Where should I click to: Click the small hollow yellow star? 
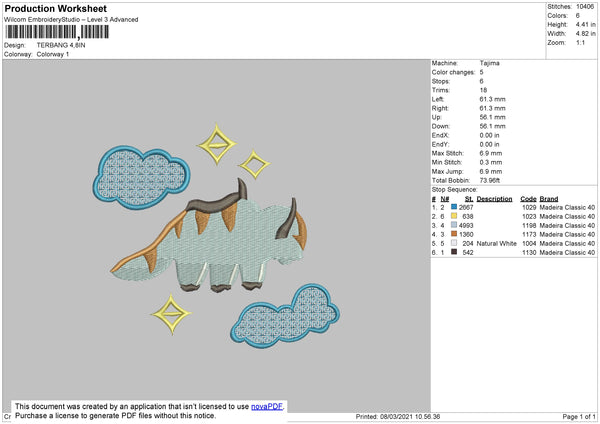[x=254, y=165]
